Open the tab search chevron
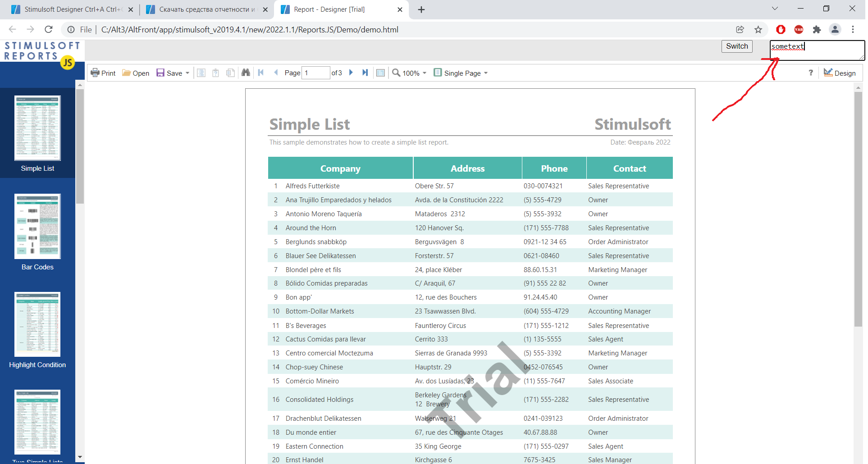Viewport: 868px width, 464px height. coord(775,9)
